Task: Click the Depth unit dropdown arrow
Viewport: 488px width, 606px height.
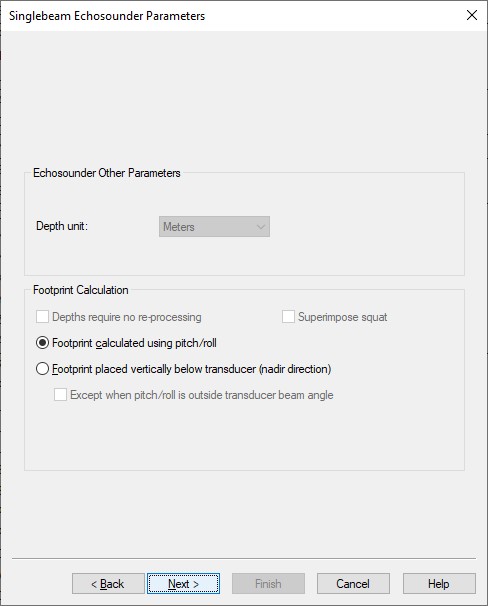Action: (261, 226)
